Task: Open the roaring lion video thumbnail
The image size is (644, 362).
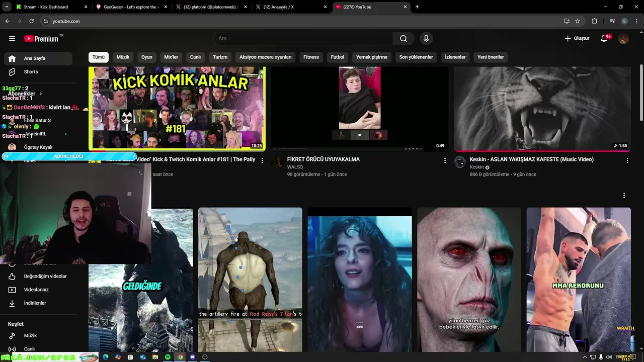Action: [542, 109]
